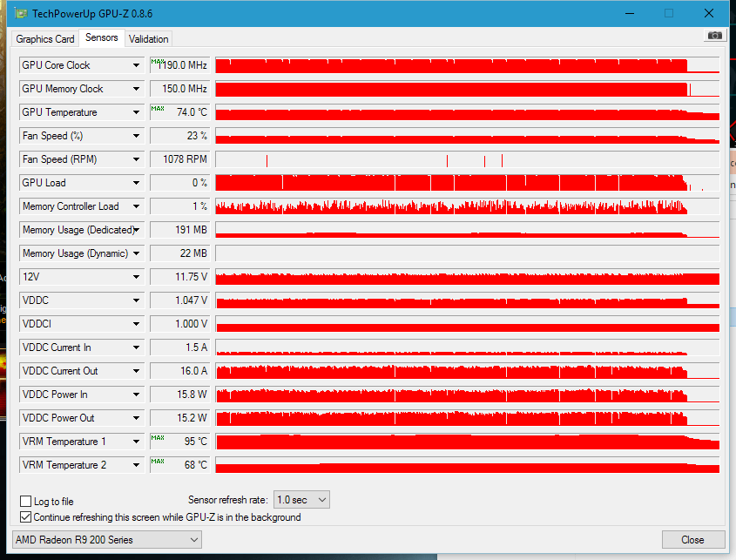
Task: Open the Sensor refresh rate dropdown
Action: pyautogui.click(x=301, y=499)
